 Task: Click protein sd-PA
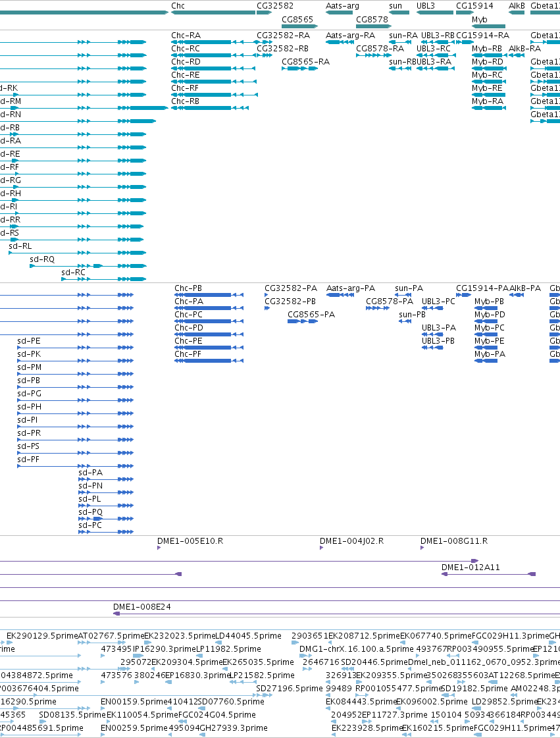[106, 479]
